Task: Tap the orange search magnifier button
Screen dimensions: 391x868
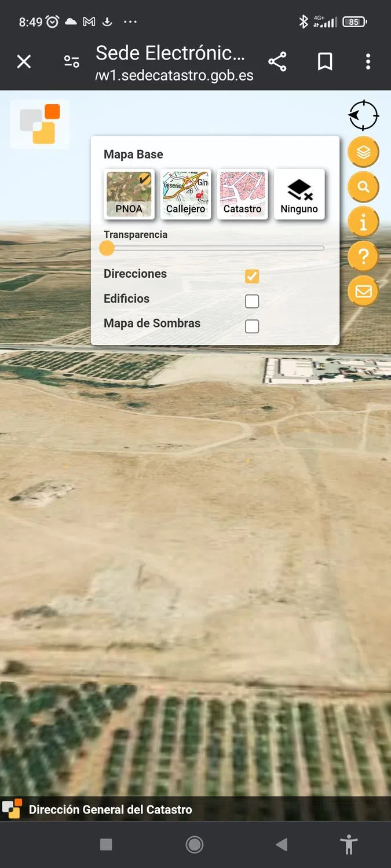Action: [363, 187]
